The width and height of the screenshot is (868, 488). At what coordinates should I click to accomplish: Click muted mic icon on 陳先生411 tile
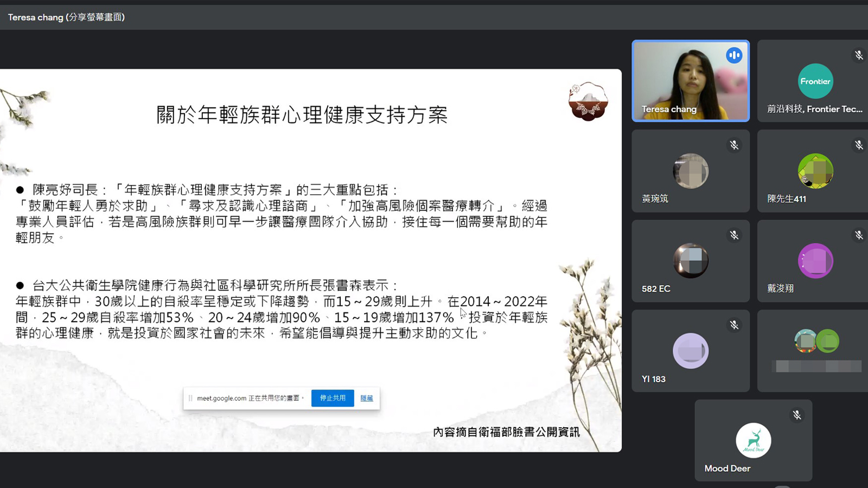coord(859,145)
